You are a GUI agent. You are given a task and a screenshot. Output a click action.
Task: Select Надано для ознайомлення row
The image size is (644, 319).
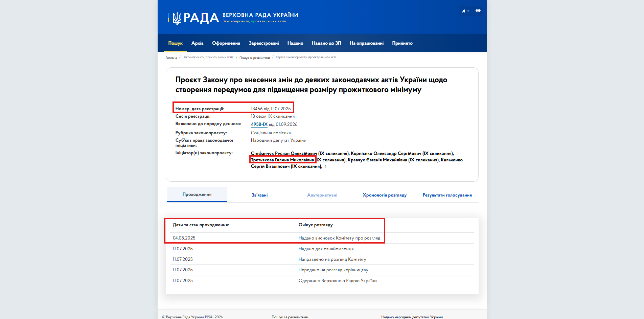[322, 249]
